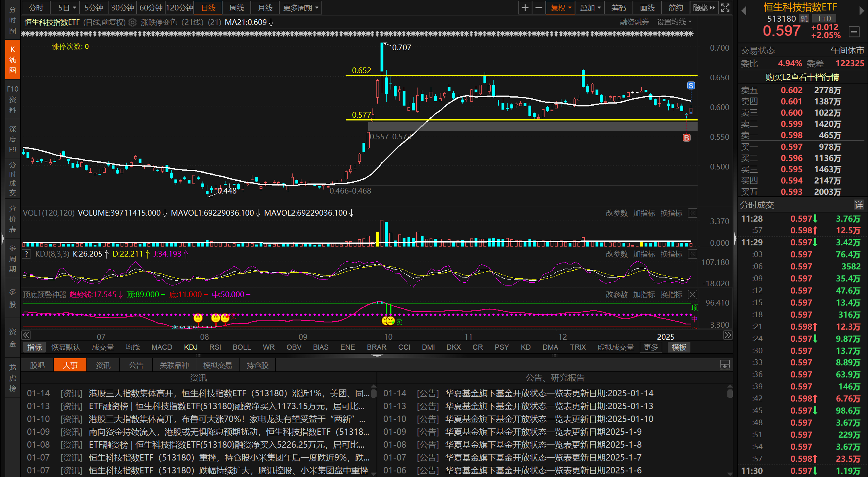This screenshot has height=477, width=868.
Task: Close the 顶底预警神器 indicator panel
Action: coord(692,294)
